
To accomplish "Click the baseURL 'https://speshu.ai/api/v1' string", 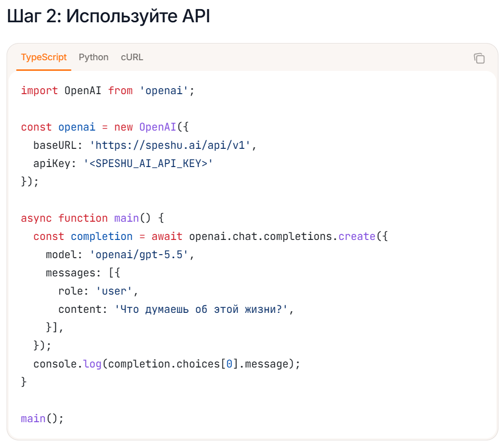I will [170, 145].
